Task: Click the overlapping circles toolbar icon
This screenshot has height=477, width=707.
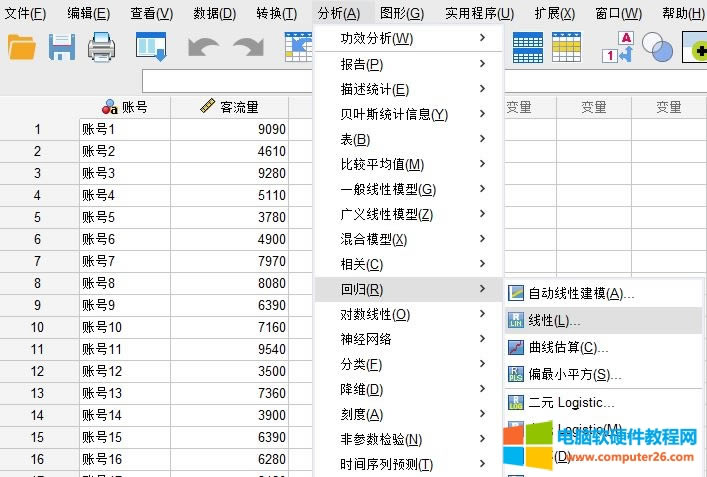Action: (657, 46)
